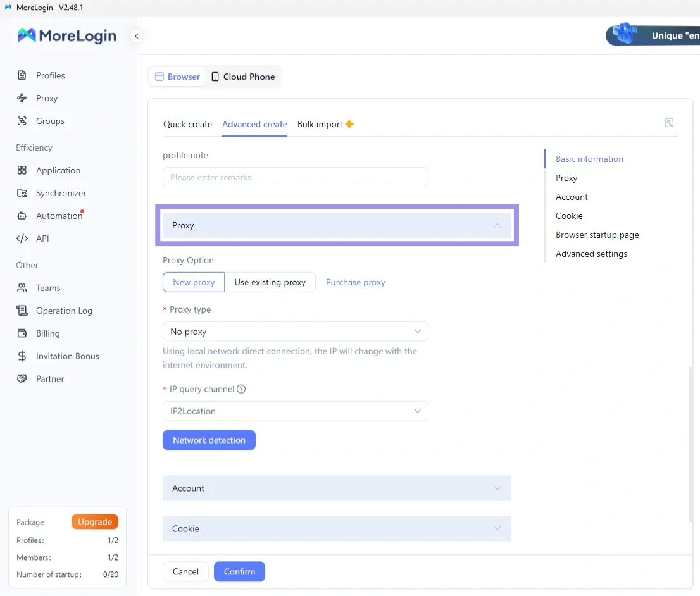Switch to the Quick create tab
This screenshot has width=700, height=596.
coord(187,124)
